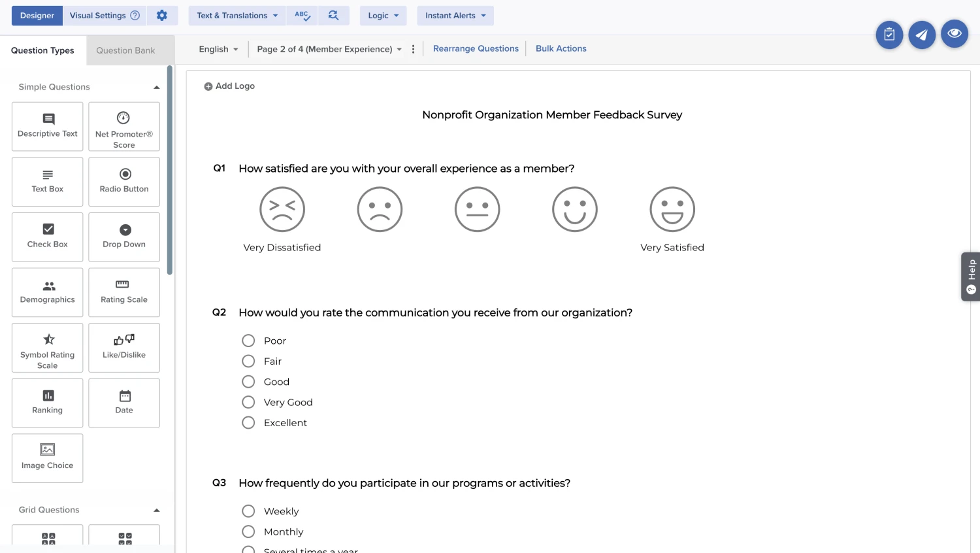Add a Like/Dislike question type

(124, 348)
